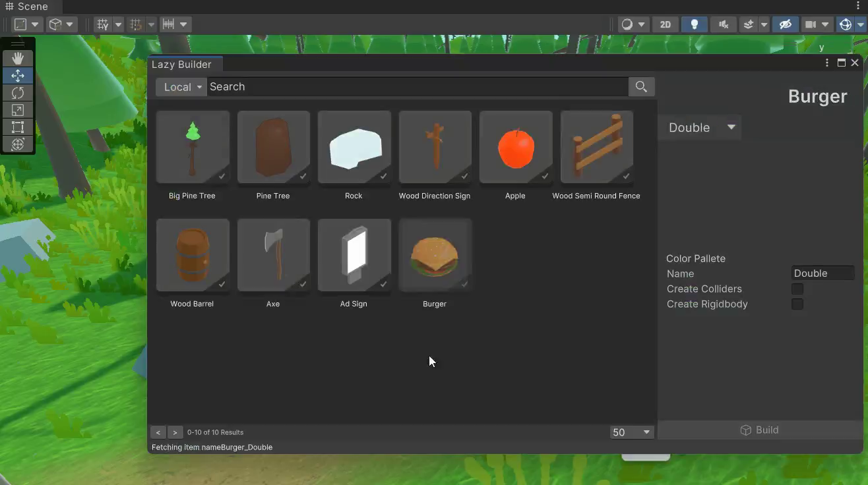868x485 pixels.
Task: Click the Search input field
Action: point(418,86)
